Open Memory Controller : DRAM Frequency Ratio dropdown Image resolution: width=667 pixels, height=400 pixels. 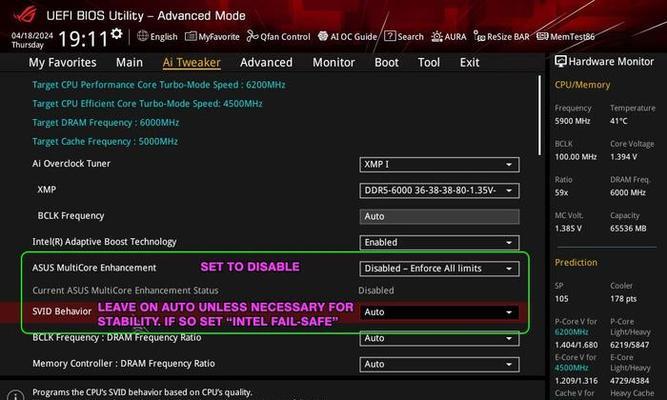coord(439,365)
